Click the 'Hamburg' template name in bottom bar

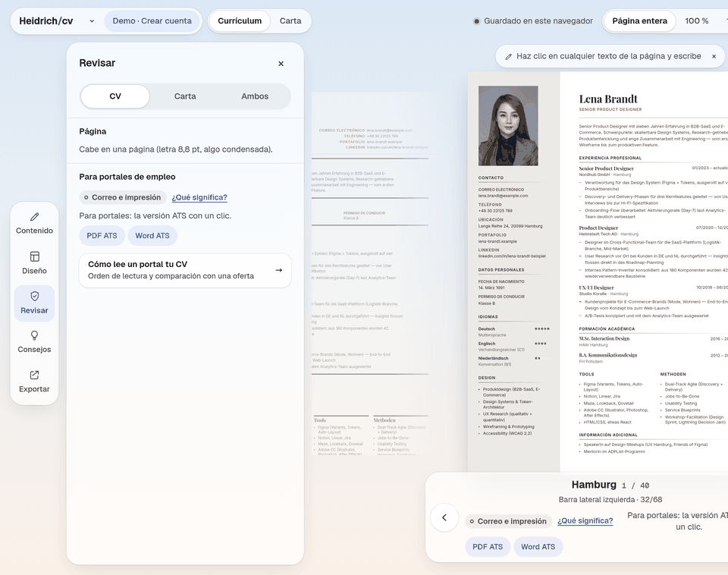(594, 485)
